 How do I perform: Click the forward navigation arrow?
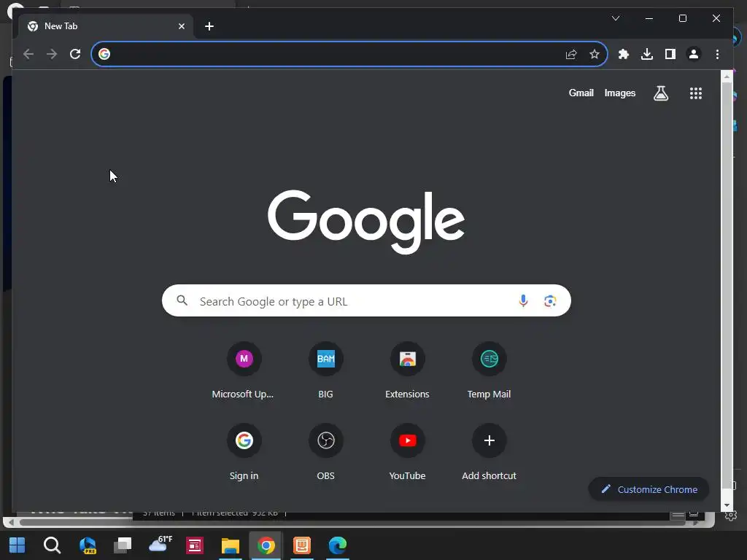(52, 54)
